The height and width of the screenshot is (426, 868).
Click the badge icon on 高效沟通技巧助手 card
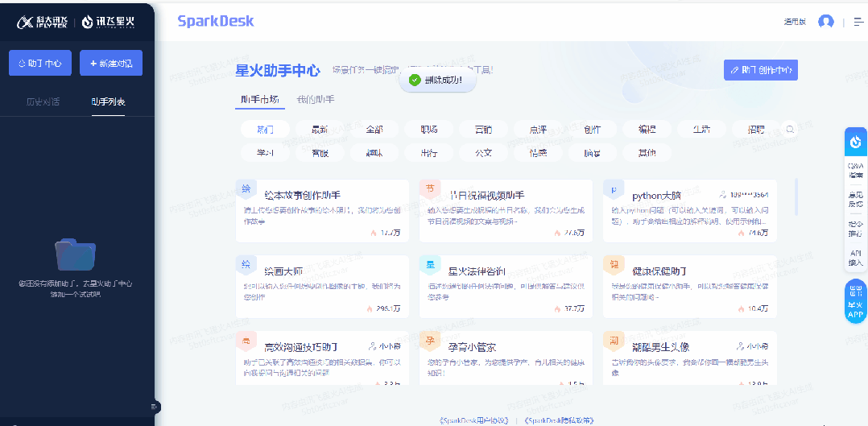(x=246, y=341)
